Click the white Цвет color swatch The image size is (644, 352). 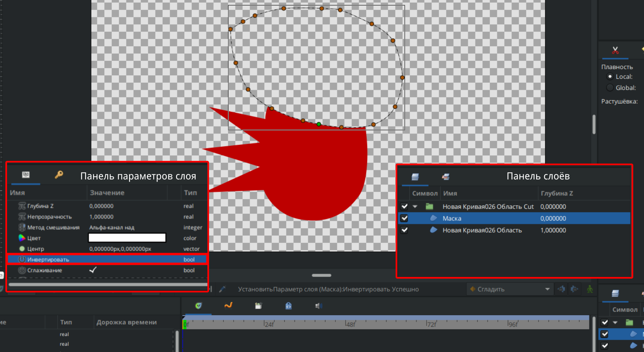tap(127, 238)
